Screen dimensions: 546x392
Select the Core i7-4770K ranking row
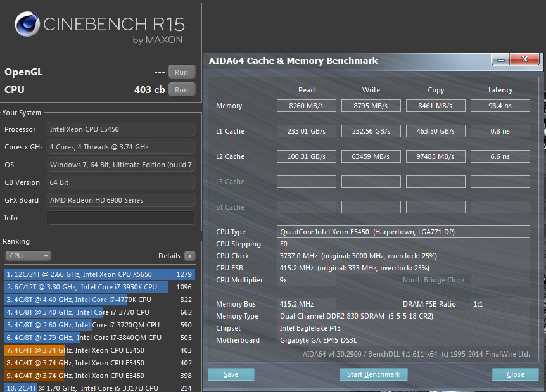(x=98, y=300)
